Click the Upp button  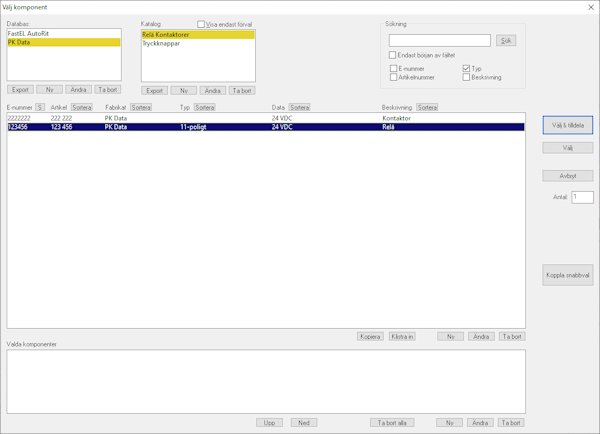269,423
